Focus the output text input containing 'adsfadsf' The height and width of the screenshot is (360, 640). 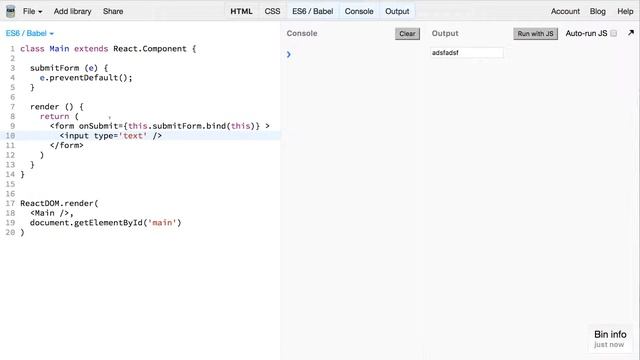pos(467,53)
